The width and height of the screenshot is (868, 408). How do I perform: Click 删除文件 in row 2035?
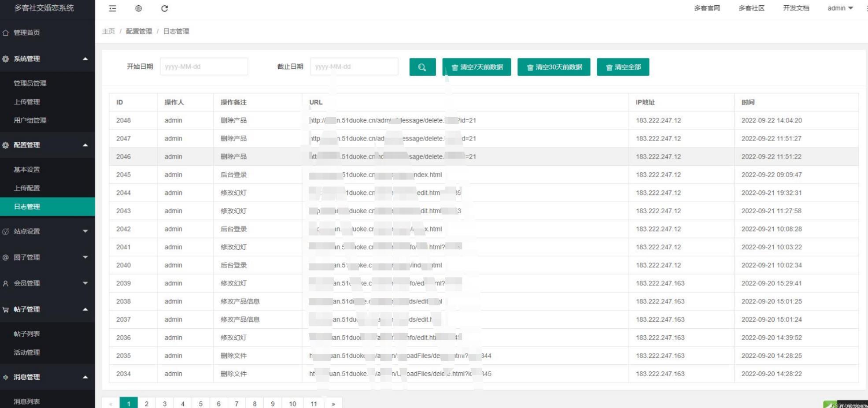[x=233, y=356]
